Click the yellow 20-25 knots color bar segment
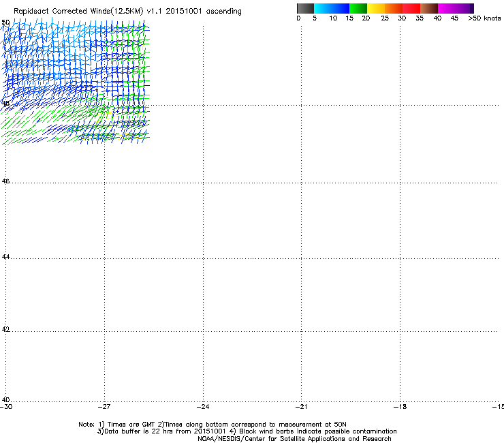Image resolution: width=504 pixels, height=443 pixels. click(376, 8)
